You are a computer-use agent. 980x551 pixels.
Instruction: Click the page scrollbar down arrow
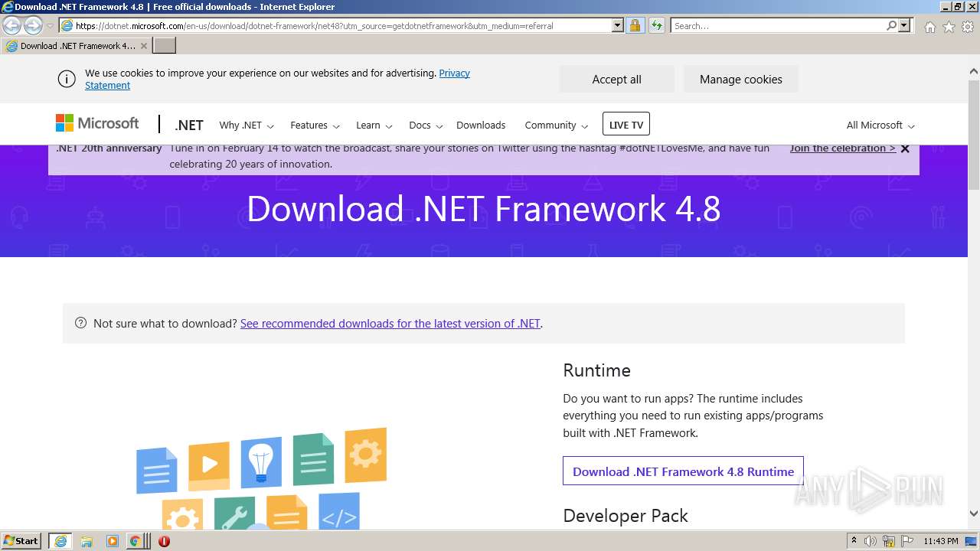coord(974,514)
